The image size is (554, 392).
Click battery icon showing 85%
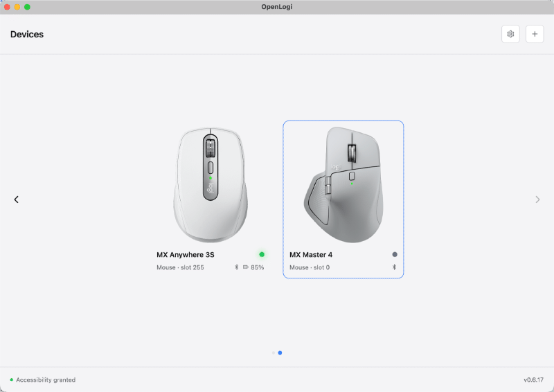[246, 267]
